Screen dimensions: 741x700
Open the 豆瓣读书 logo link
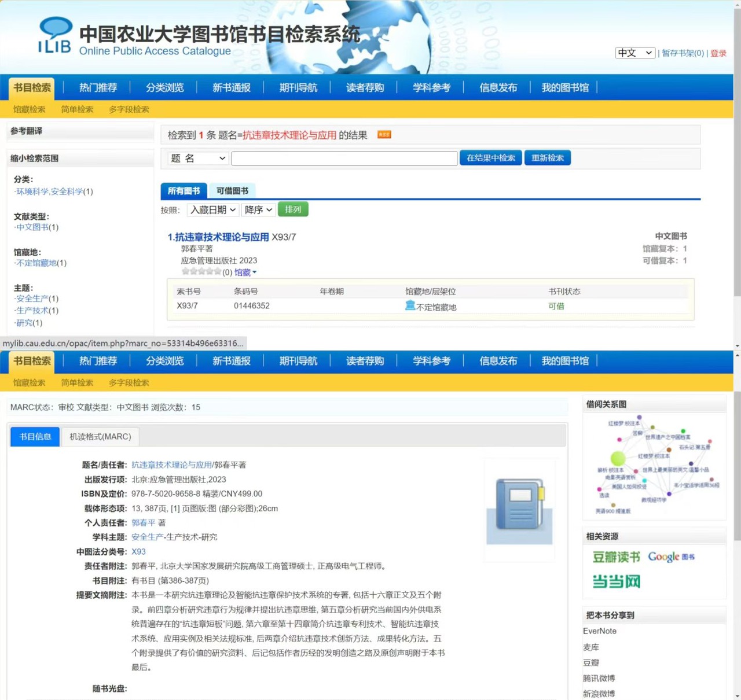(x=616, y=557)
